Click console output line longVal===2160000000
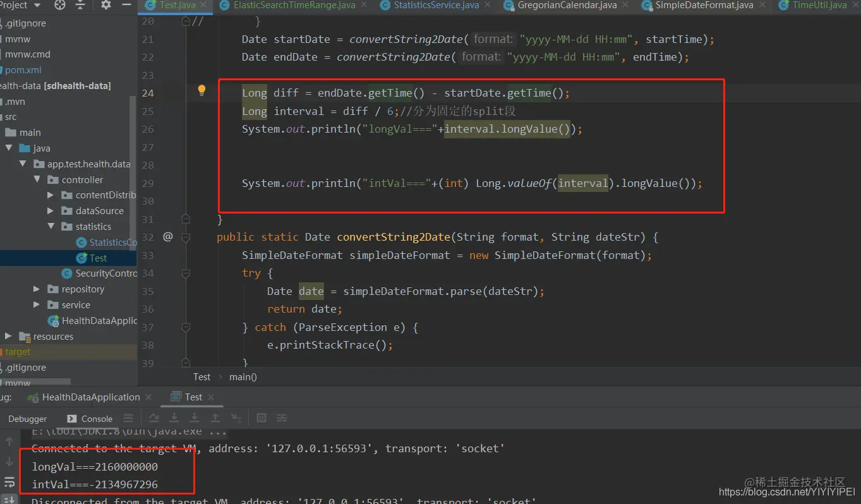Viewport: 861px width, 504px height. click(95, 467)
